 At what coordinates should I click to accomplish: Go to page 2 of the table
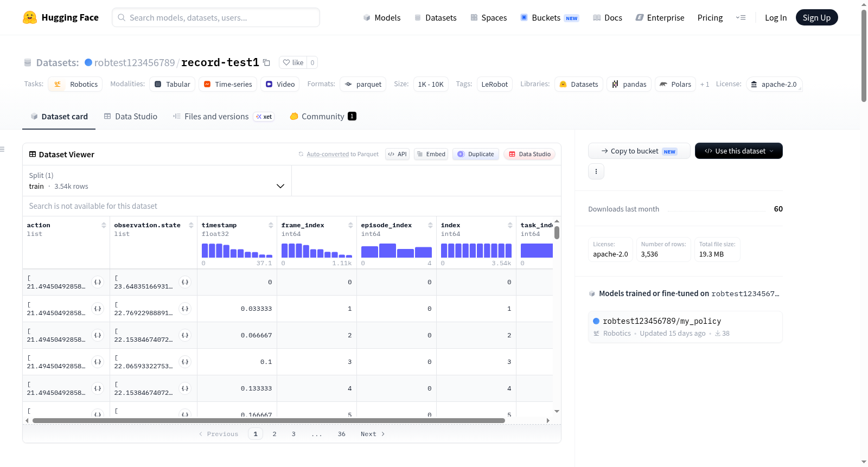click(275, 434)
